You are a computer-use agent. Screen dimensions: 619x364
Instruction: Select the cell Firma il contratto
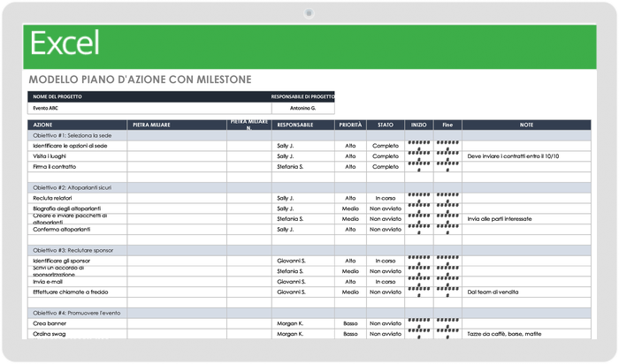(x=78, y=167)
